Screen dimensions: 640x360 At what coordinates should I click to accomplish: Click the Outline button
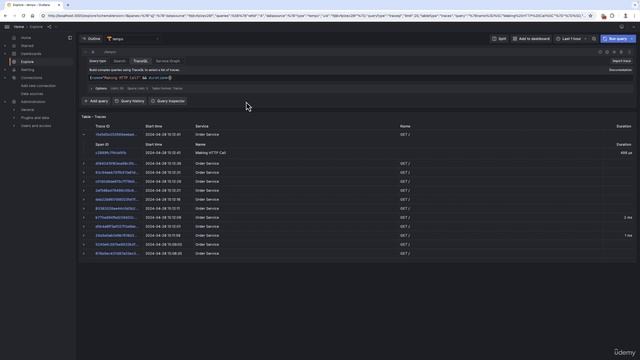(x=91, y=39)
